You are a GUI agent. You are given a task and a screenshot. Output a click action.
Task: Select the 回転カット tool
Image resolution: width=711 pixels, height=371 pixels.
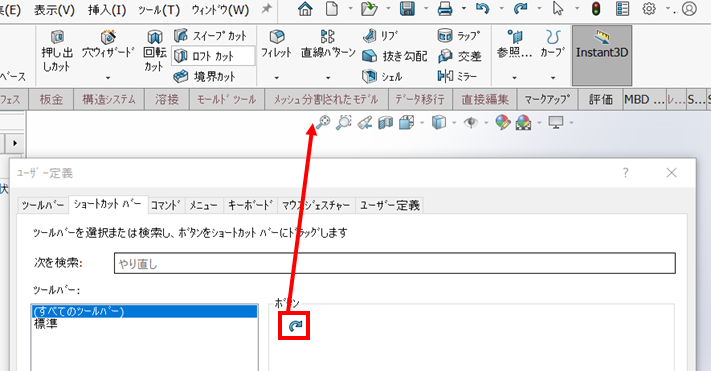pyautogui.click(x=155, y=51)
